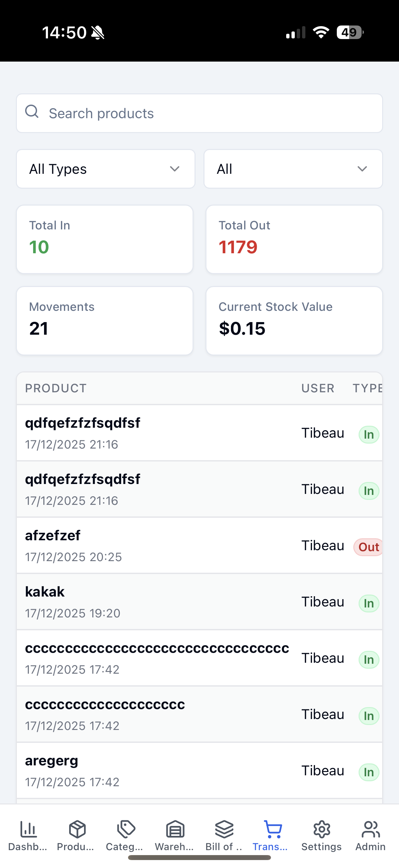Click the USER column header
This screenshot has height=868, width=399.
click(x=318, y=388)
